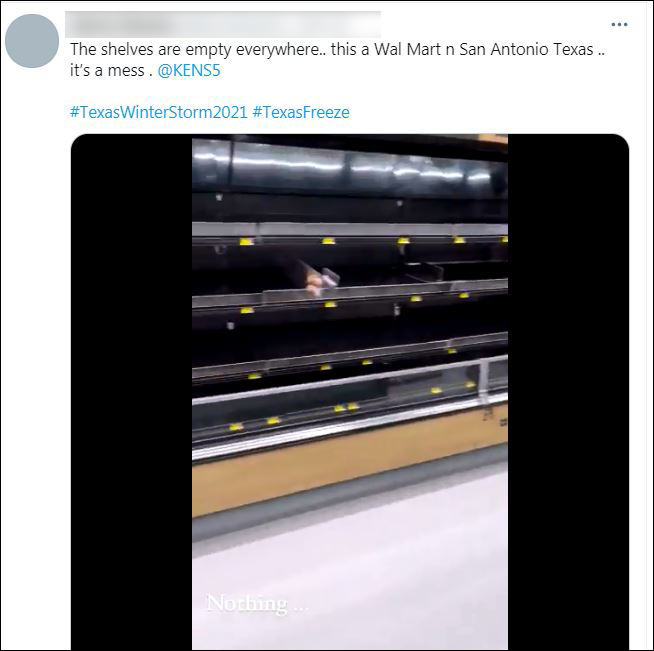Click the 'Nothing ...' caption in the video
Viewport: 654px width, 651px height.
tap(257, 604)
